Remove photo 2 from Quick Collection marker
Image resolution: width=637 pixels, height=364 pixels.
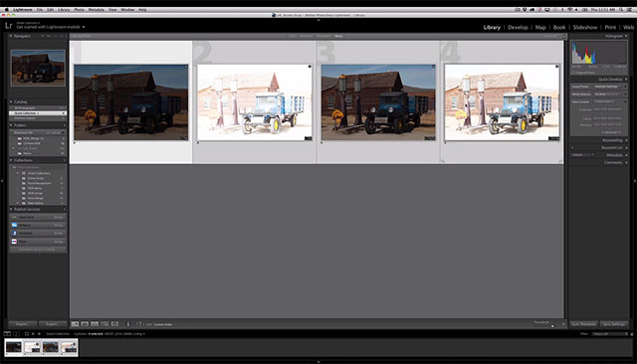310,67
